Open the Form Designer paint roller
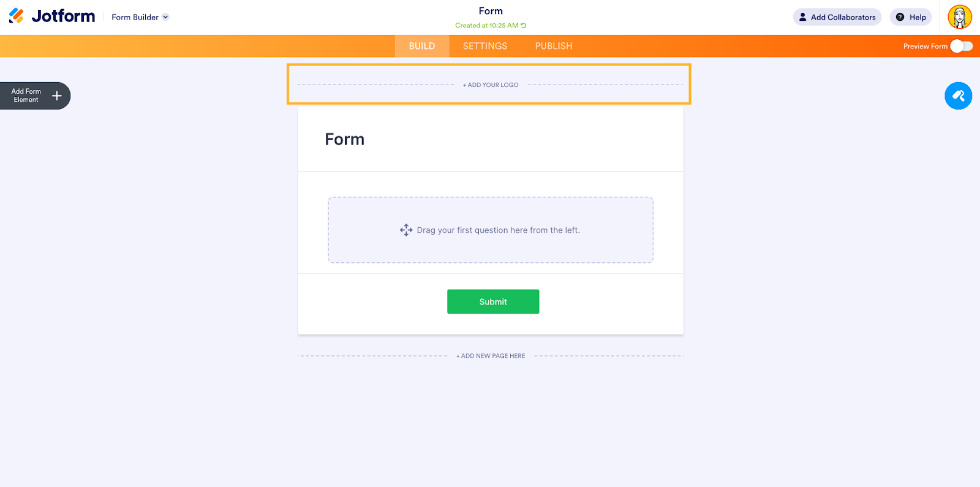This screenshot has width=980, height=487. [x=958, y=96]
